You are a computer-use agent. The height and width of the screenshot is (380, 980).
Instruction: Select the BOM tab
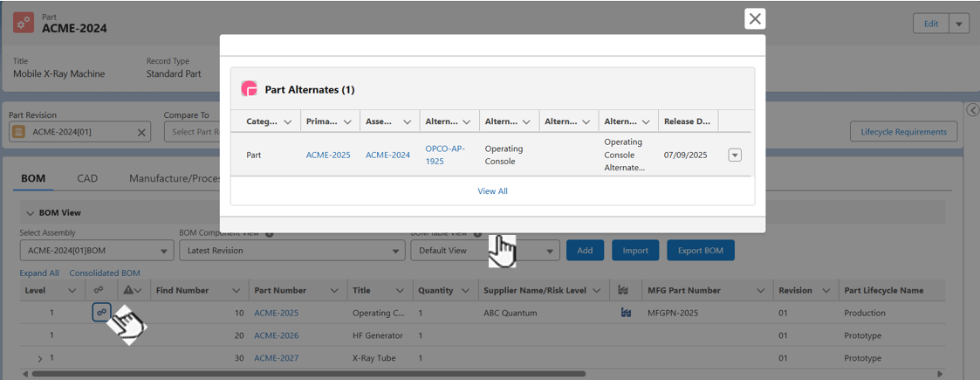(33, 178)
